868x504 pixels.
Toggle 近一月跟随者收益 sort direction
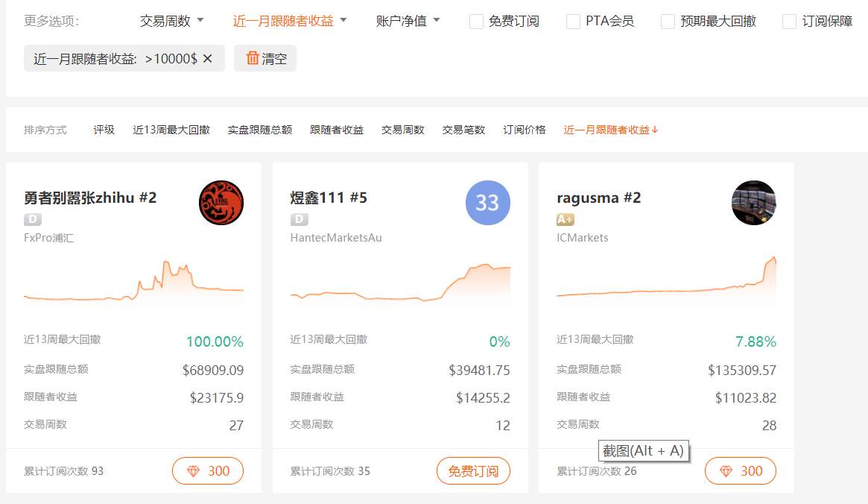(611, 130)
